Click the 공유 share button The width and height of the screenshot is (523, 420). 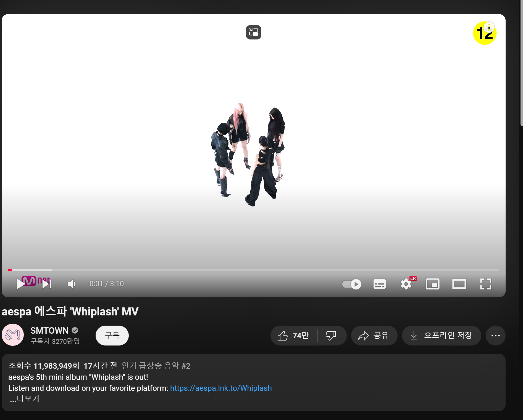pos(374,336)
